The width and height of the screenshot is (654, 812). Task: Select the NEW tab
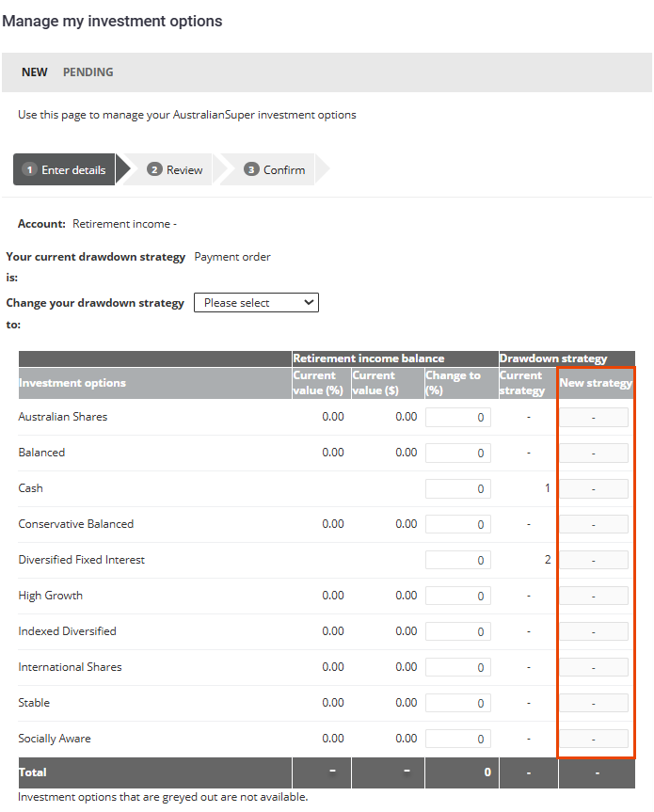[x=35, y=72]
